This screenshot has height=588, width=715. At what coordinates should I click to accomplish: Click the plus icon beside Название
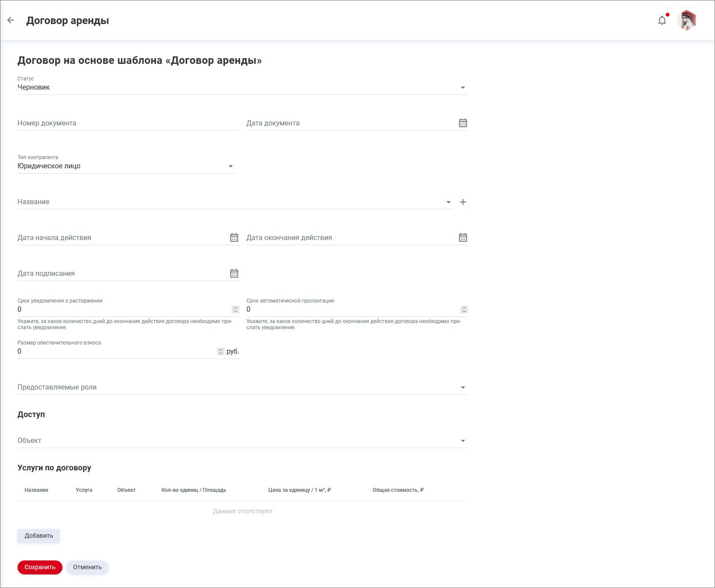pyautogui.click(x=463, y=202)
